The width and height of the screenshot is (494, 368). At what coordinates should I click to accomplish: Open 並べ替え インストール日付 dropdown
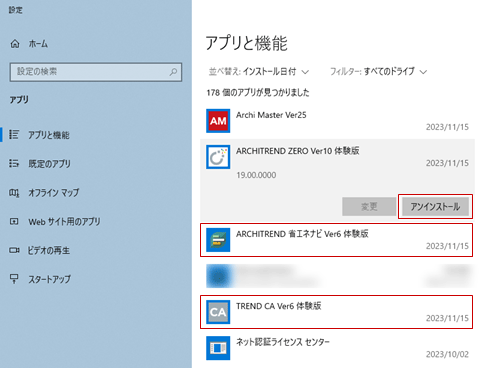pyautogui.click(x=259, y=71)
